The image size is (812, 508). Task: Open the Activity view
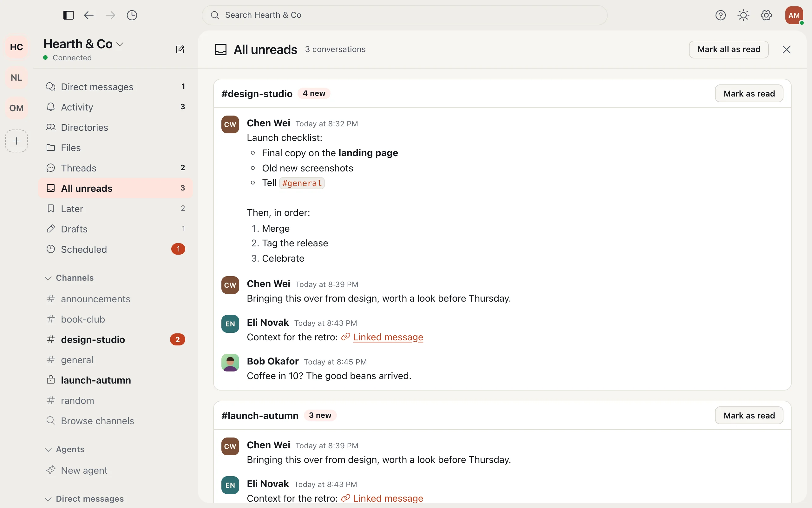pos(115,107)
